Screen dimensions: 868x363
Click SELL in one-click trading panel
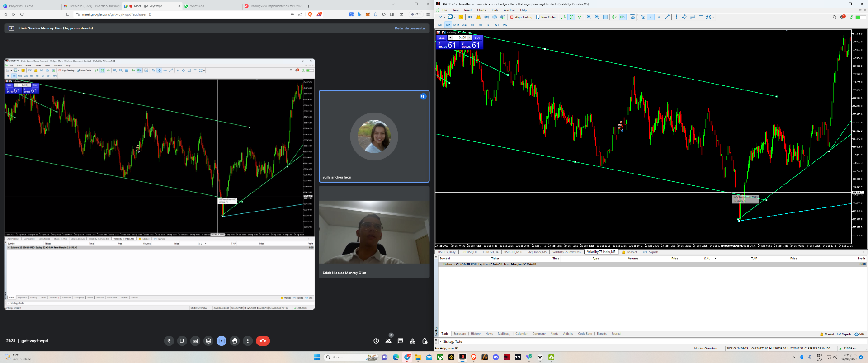point(442,38)
